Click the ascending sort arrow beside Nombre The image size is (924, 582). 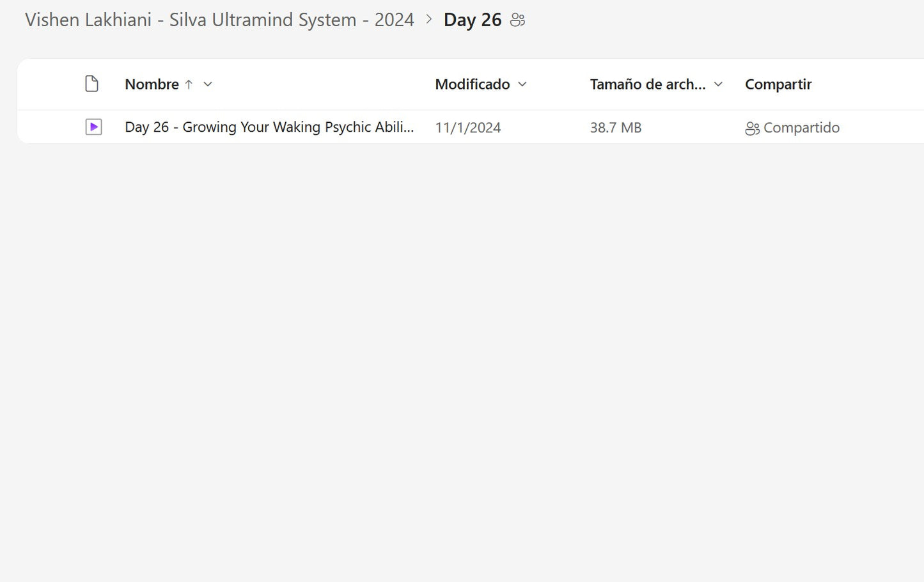tap(189, 84)
